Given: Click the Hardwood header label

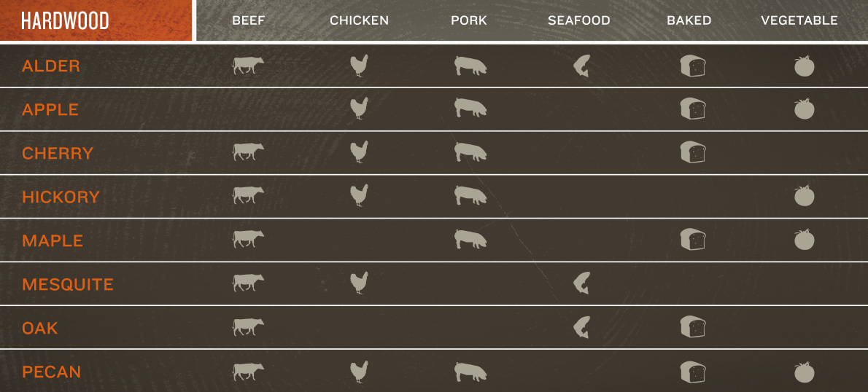Looking at the screenshot, I should click(x=65, y=21).
